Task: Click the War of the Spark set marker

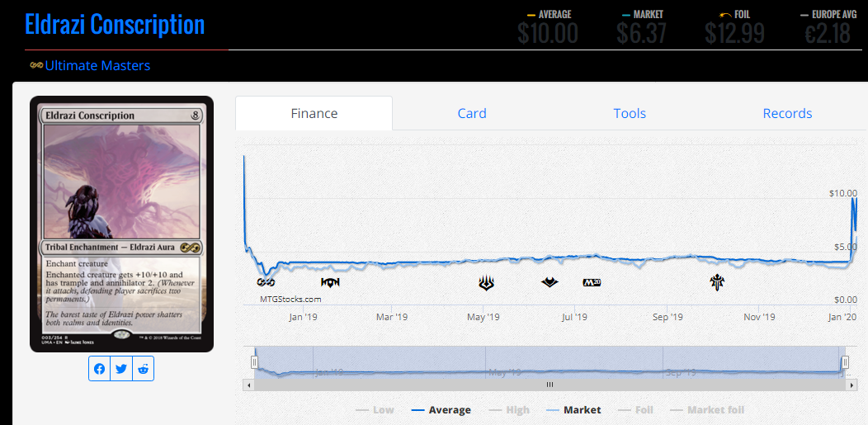Action: coord(486,283)
